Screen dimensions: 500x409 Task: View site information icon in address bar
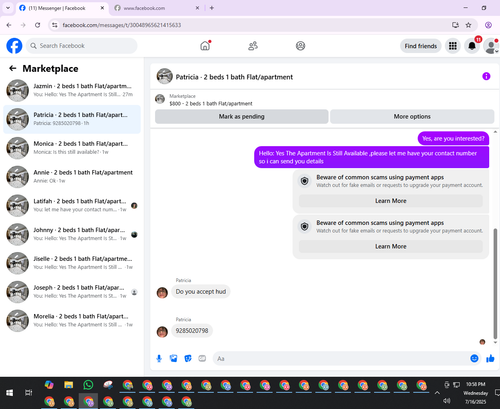point(55,25)
